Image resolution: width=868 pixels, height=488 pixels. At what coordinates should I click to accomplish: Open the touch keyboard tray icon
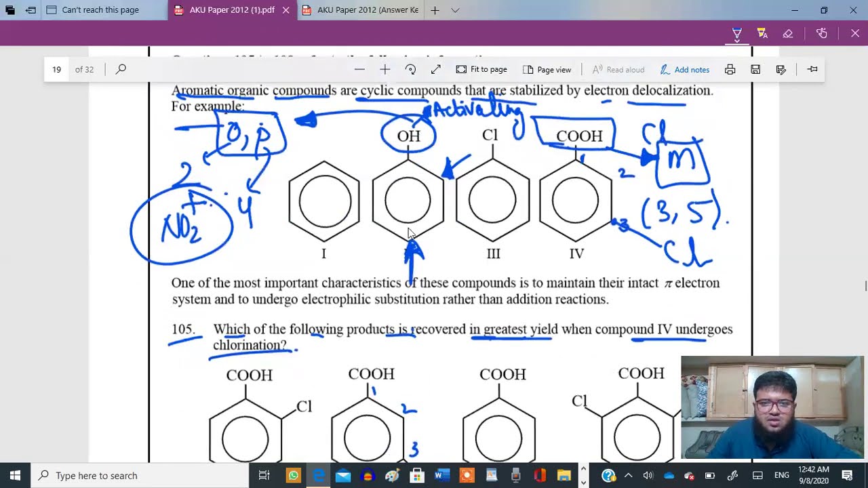757,475
